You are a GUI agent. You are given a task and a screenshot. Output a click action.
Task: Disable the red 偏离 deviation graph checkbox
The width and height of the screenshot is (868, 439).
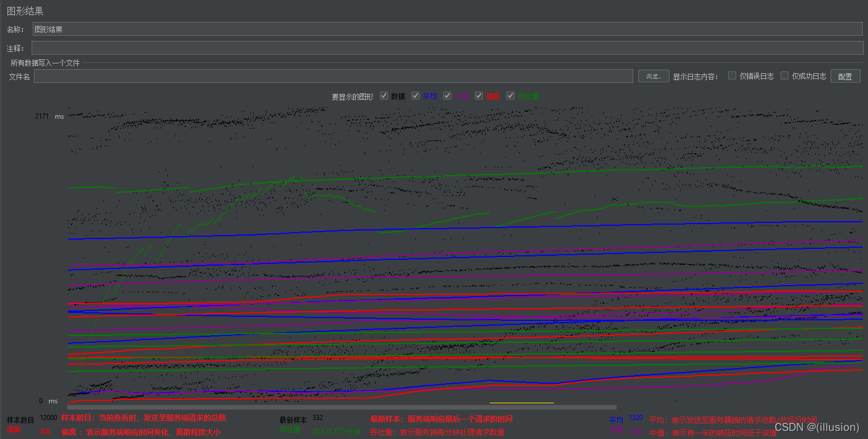(479, 96)
